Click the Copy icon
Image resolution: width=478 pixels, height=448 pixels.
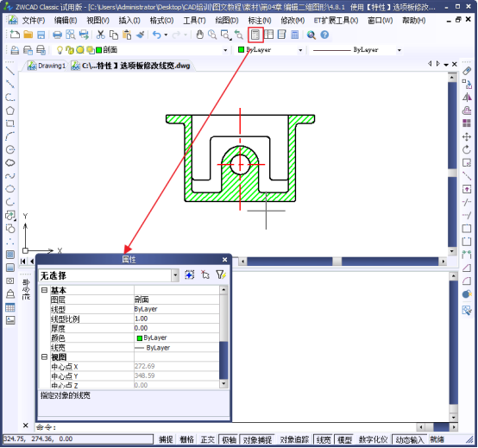coord(114,35)
